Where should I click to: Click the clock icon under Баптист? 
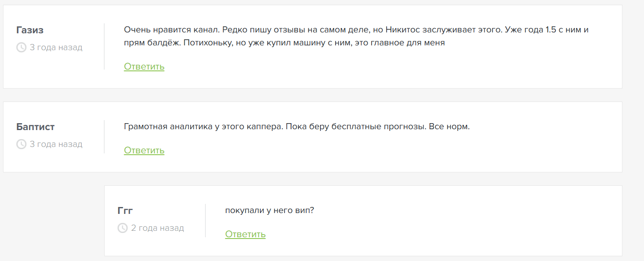coord(21,144)
